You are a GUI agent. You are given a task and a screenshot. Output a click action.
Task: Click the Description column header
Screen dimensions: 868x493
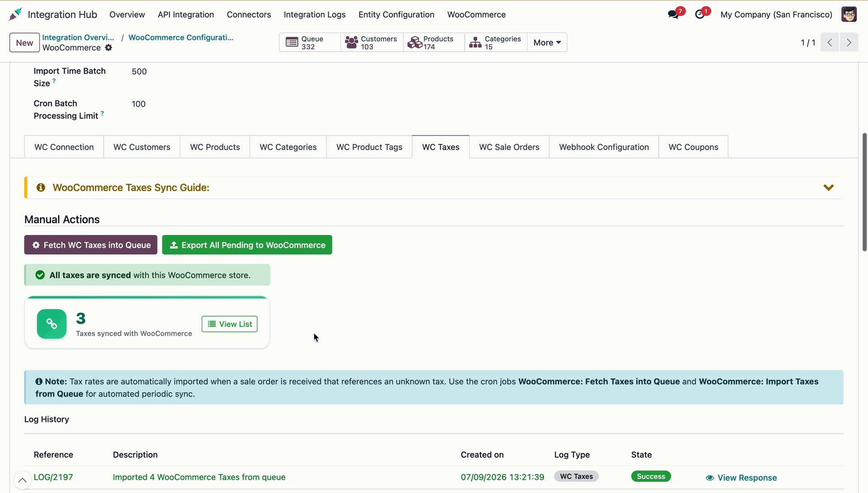click(x=135, y=455)
